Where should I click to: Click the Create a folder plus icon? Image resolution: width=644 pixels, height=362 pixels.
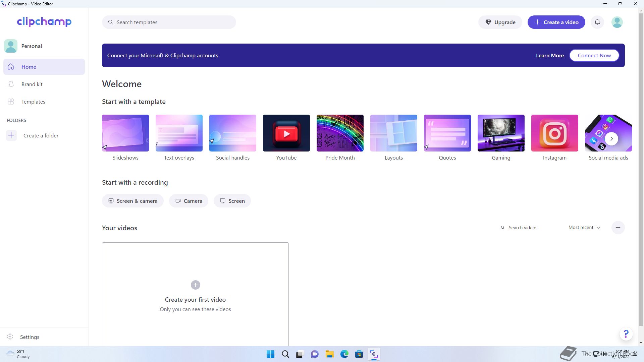coord(11,135)
